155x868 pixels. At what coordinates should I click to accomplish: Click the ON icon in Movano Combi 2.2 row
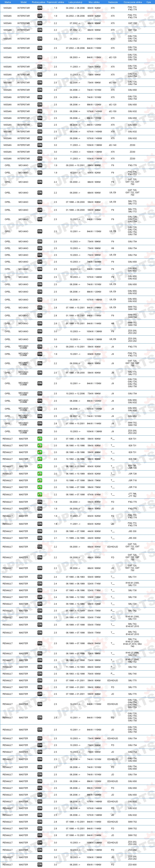tap(40, 364)
